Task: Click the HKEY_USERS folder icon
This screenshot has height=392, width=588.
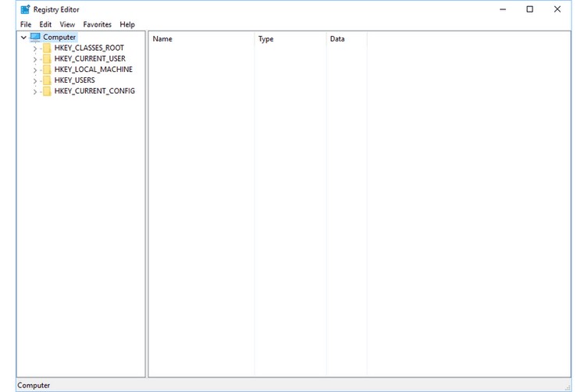Action: (x=47, y=80)
